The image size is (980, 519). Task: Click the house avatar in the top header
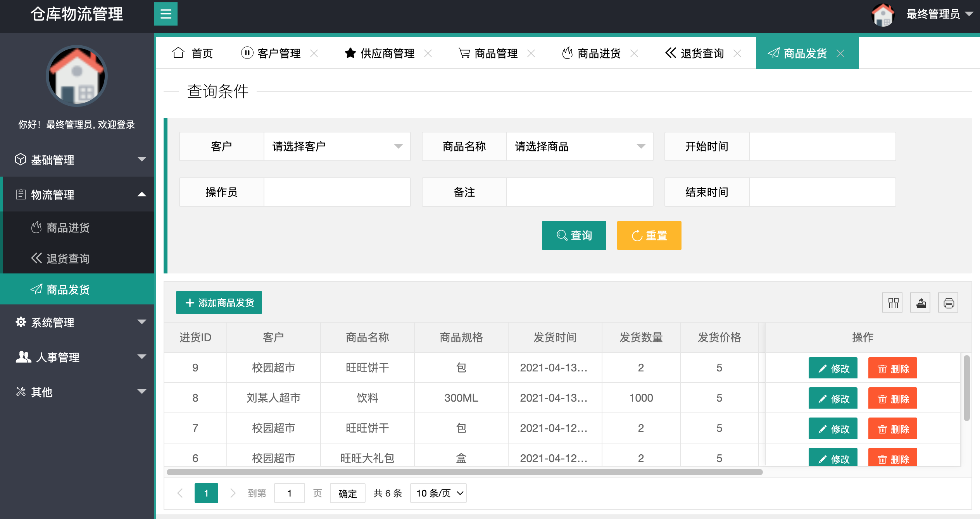(883, 15)
